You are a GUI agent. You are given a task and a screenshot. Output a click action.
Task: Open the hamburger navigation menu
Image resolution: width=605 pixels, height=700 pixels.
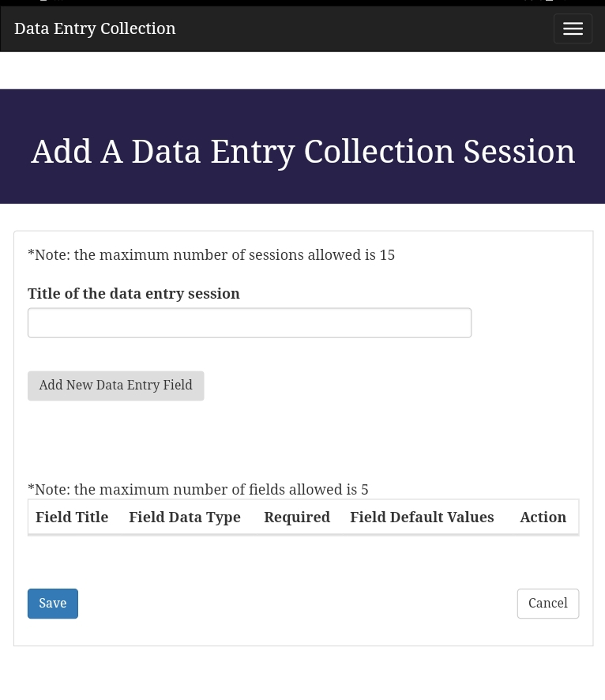pyautogui.click(x=572, y=28)
